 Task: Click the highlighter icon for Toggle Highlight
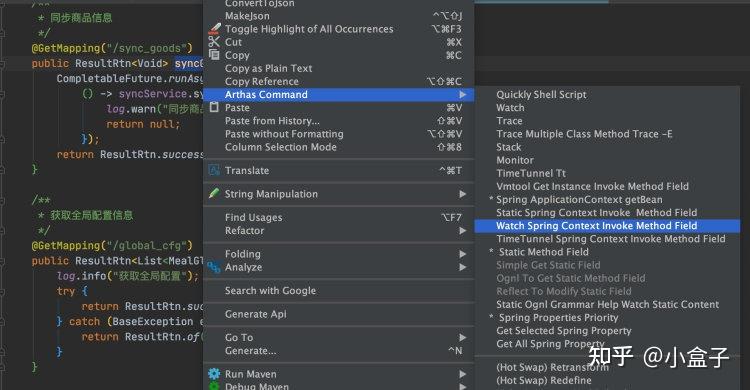click(x=214, y=29)
